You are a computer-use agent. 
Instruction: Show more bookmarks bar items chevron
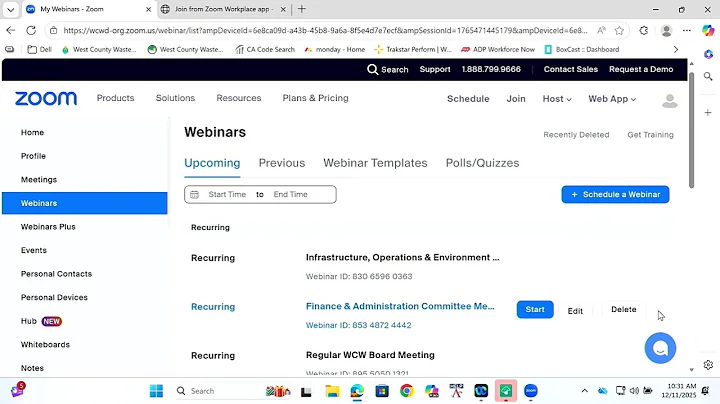coord(675,49)
